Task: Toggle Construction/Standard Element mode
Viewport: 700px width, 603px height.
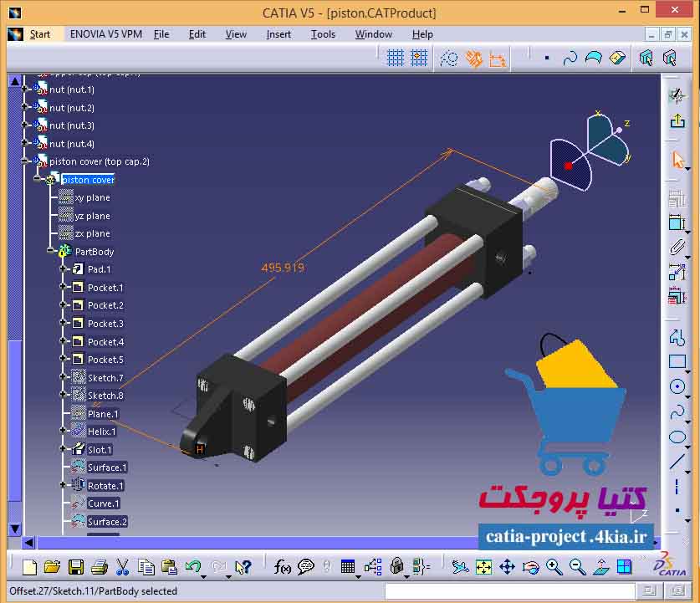Action: pyautogui.click(x=448, y=58)
